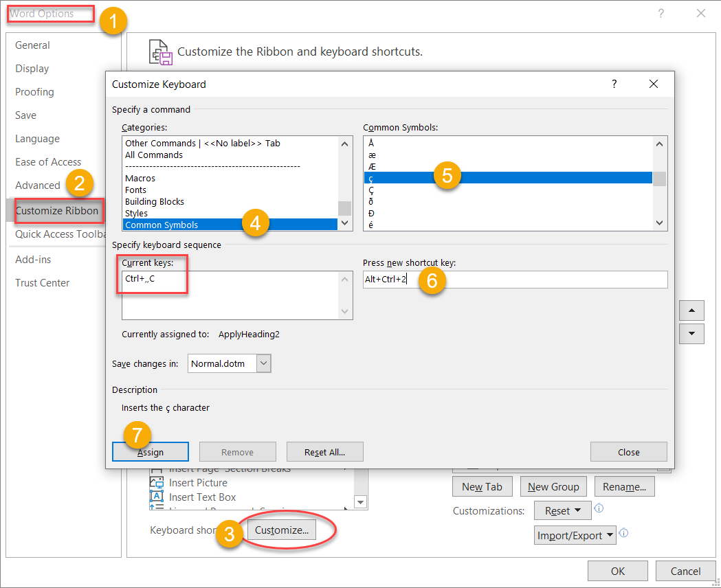Click the Remove button
Screen dimensions: 721x588
[x=237, y=452]
